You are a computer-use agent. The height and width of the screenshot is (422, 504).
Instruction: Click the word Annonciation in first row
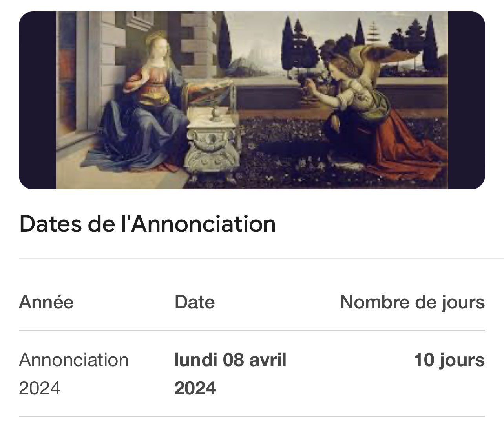tap(74, 360)
